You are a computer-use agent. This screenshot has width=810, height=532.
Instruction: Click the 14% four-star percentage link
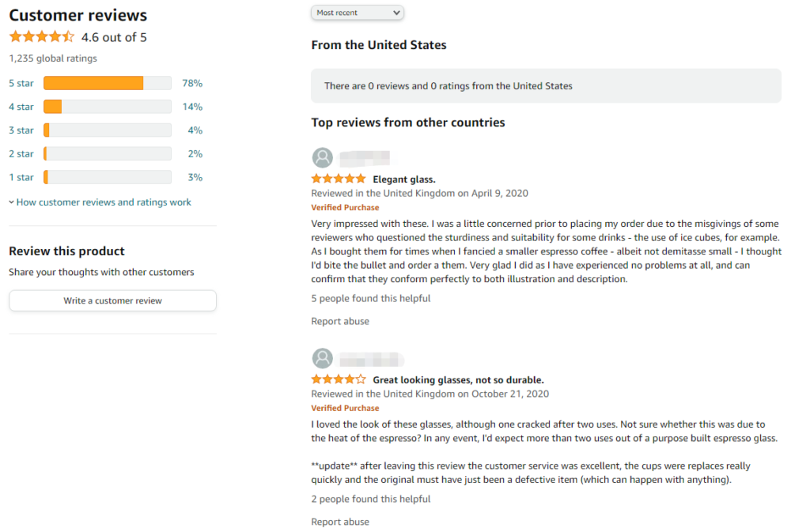[192, 107]
